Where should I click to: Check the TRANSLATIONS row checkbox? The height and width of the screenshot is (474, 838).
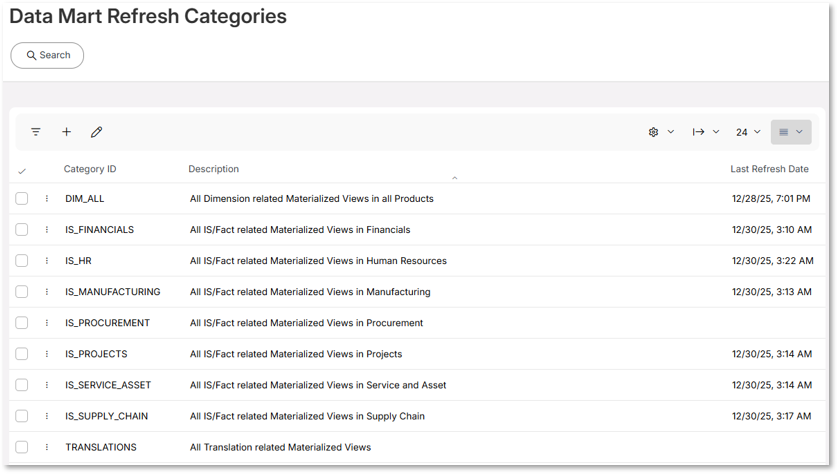[x=21, y=447]
